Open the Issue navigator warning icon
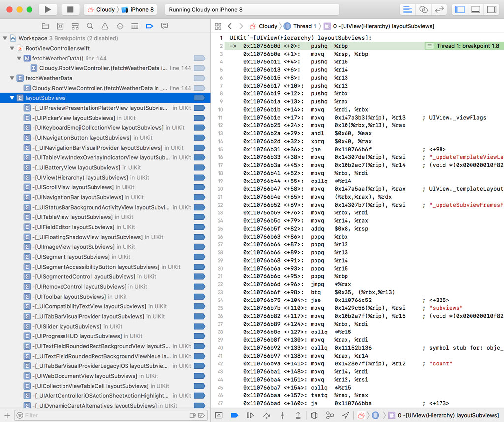The width and height of the screenshot is (504, 422). coord(105,26)
